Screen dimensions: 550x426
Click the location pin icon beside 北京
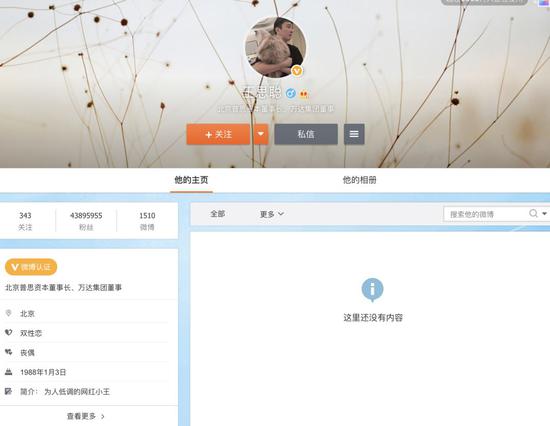click(x=8, y=313)
